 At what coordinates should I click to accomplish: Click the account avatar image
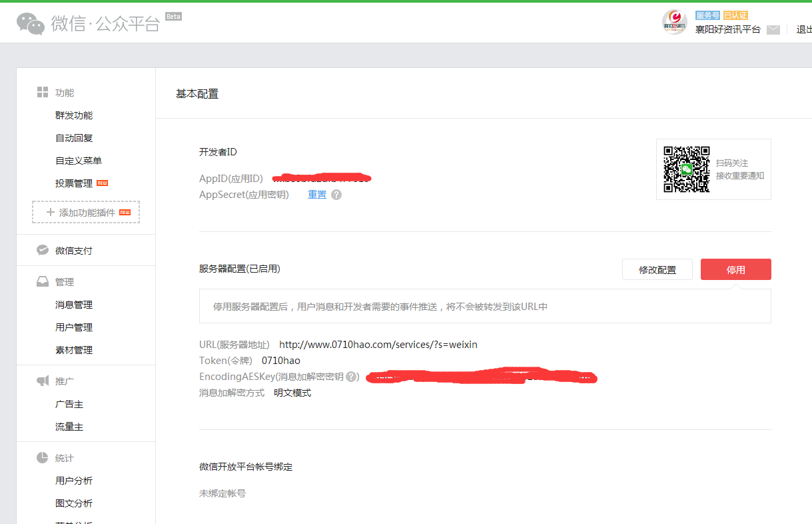pos(674,23)
